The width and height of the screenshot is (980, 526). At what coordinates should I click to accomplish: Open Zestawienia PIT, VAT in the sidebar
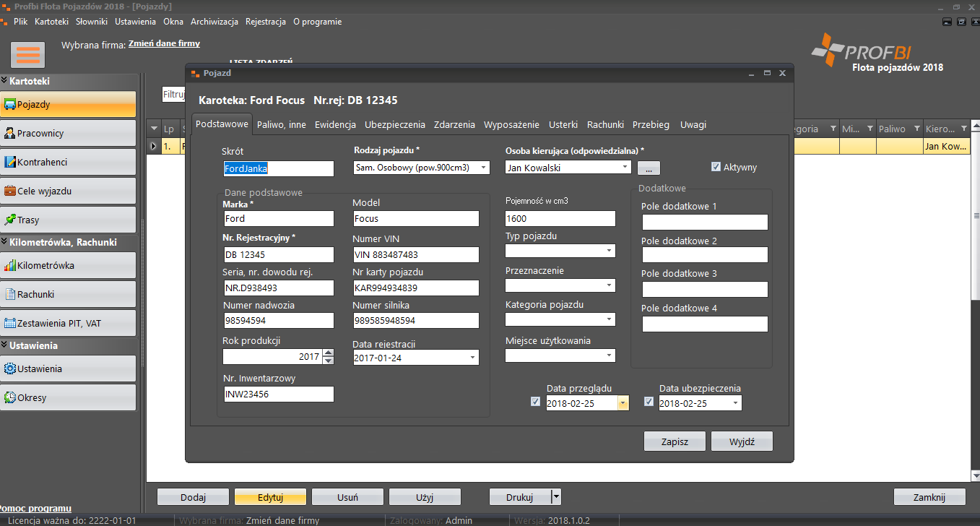[68, 323]
